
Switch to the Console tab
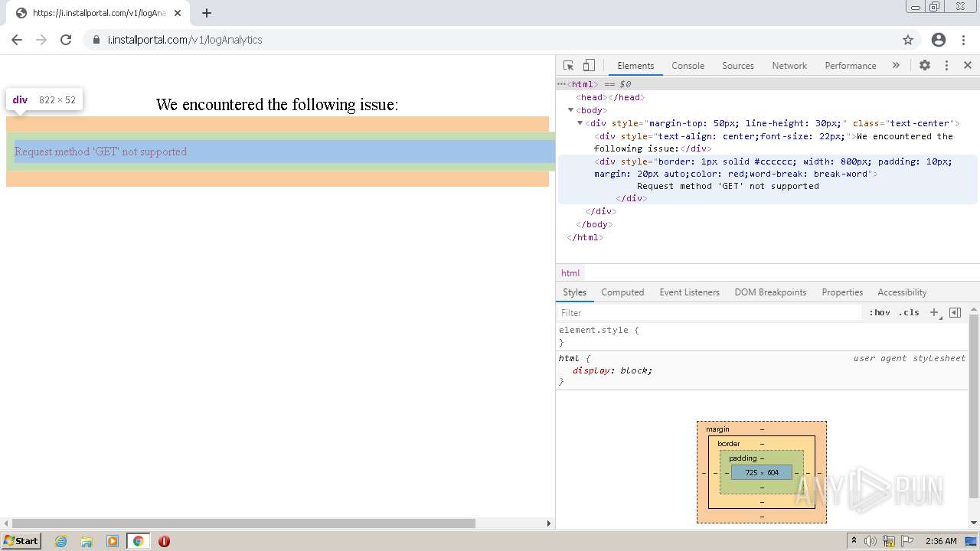pyautogui.click(x=688, y=66)
